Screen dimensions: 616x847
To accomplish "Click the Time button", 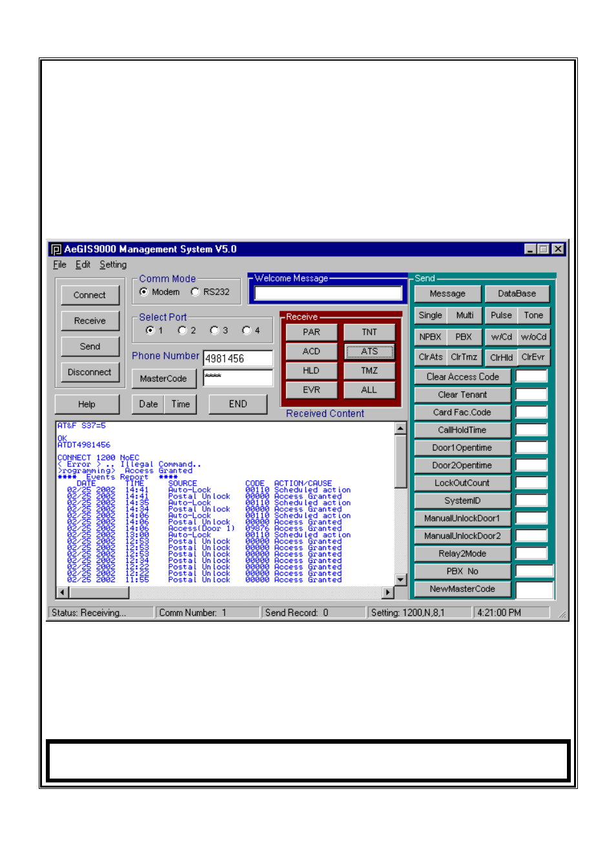I will pyautogui.click(x=181, y=404).
